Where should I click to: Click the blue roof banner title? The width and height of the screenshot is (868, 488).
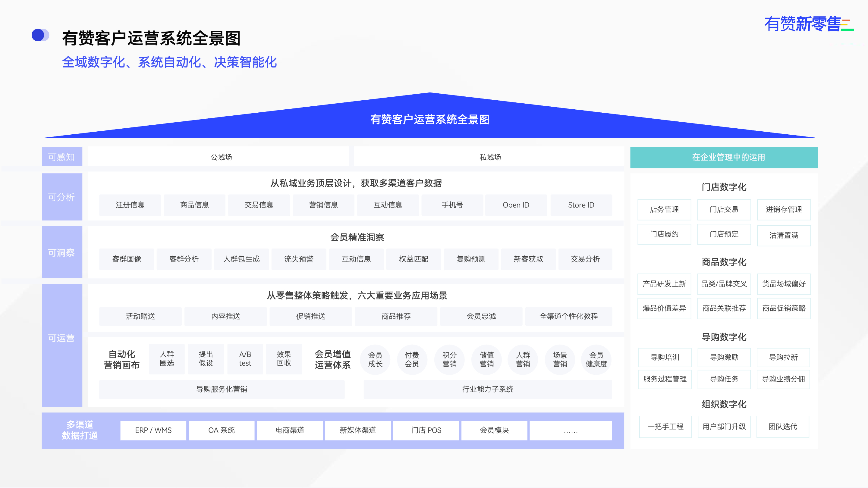tap(429, 120)
